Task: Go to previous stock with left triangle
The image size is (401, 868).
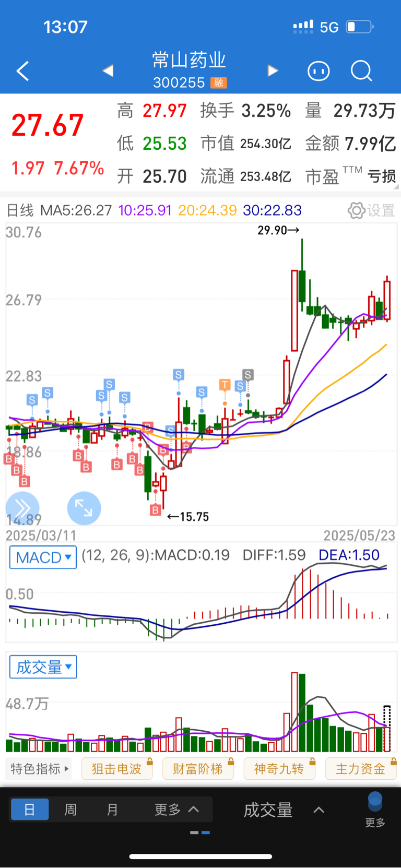Action: click(108, 70)
